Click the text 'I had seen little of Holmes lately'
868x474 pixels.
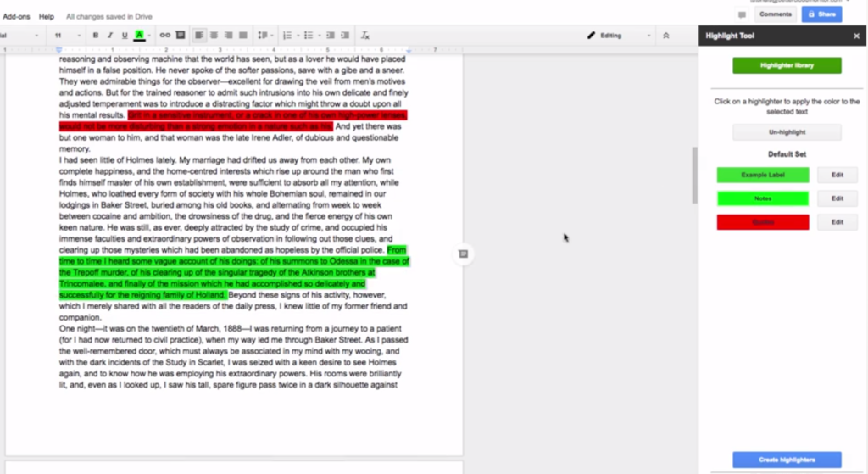coord(118,160)
